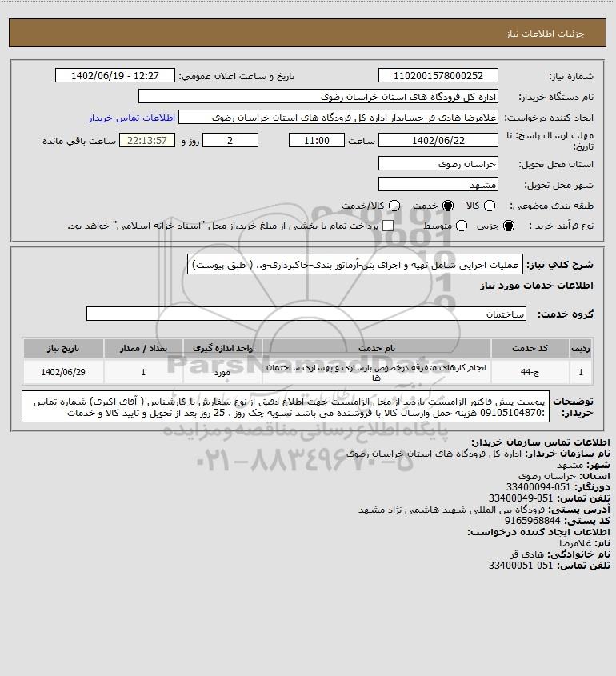
Task: Click the buyer notes text area توضیحات خریدار
Action: tap(286, 406)
